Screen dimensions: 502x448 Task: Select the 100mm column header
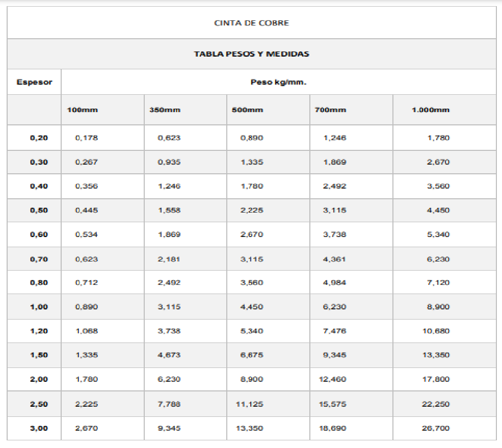(83, 110)
